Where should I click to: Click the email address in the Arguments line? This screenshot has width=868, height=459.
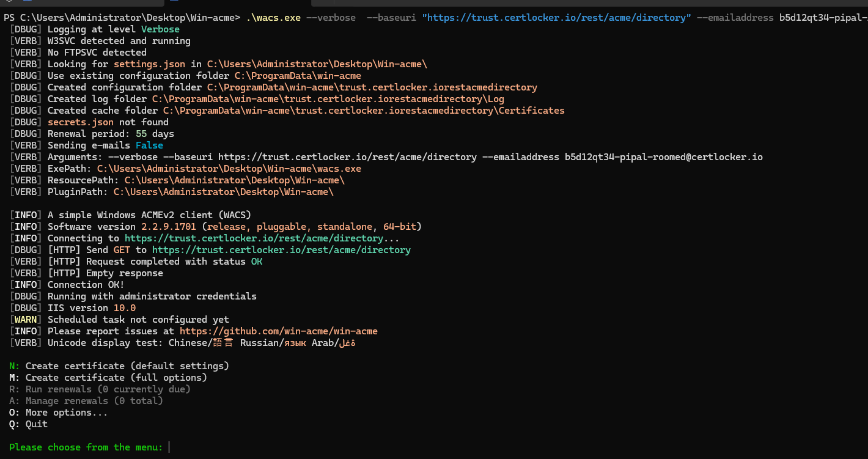pyautogui.click(x=663, y=157)
